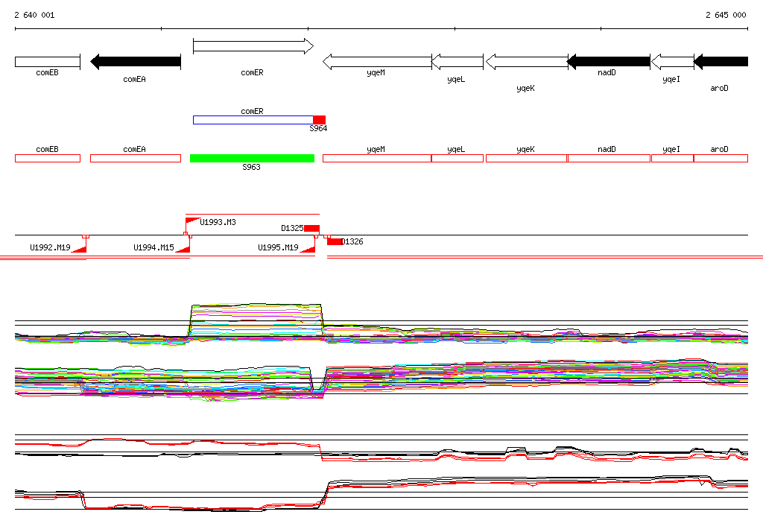Click the "U1994.M15" label text
The width and height of the screenshot is (763, 532).
(x=153, y=247)
